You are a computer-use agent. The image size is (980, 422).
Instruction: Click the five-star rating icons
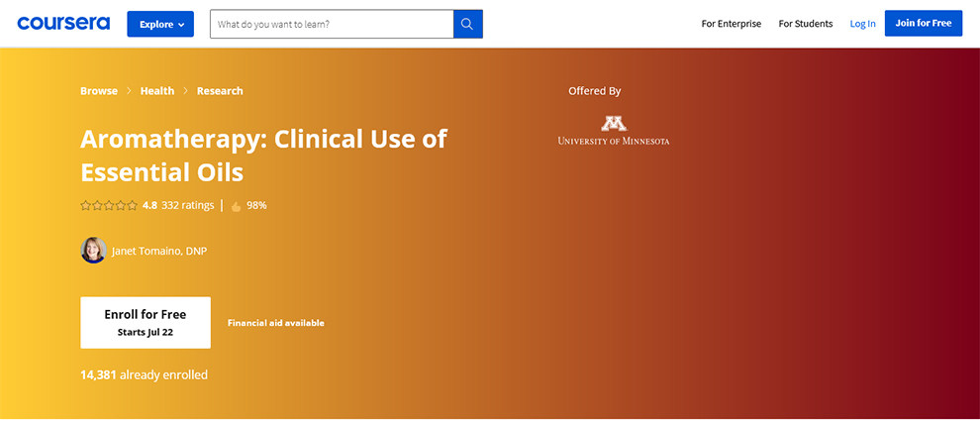(109, 206)
